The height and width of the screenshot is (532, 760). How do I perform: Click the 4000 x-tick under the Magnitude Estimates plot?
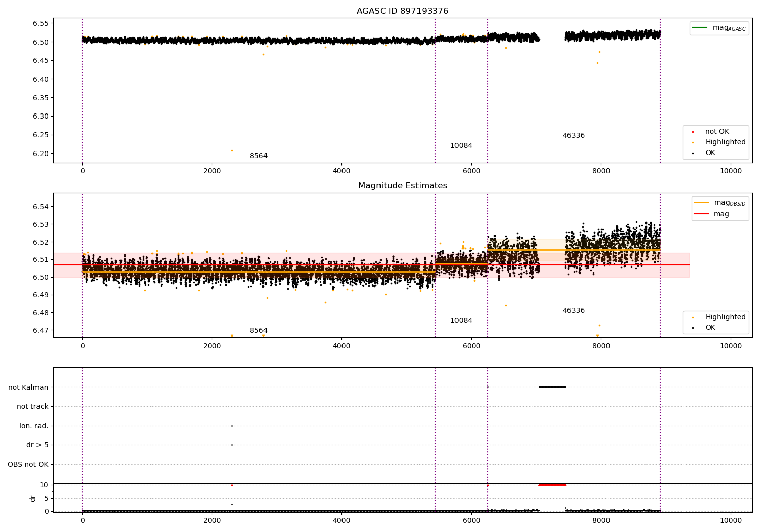tap(341, 346)
